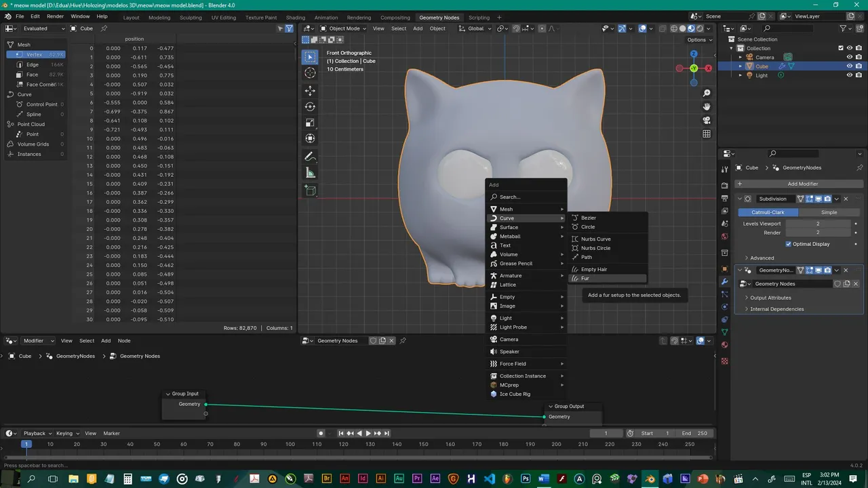This screenshot has height=488, width=868.
Task: Select the Rotate tool
Action: 310,106
